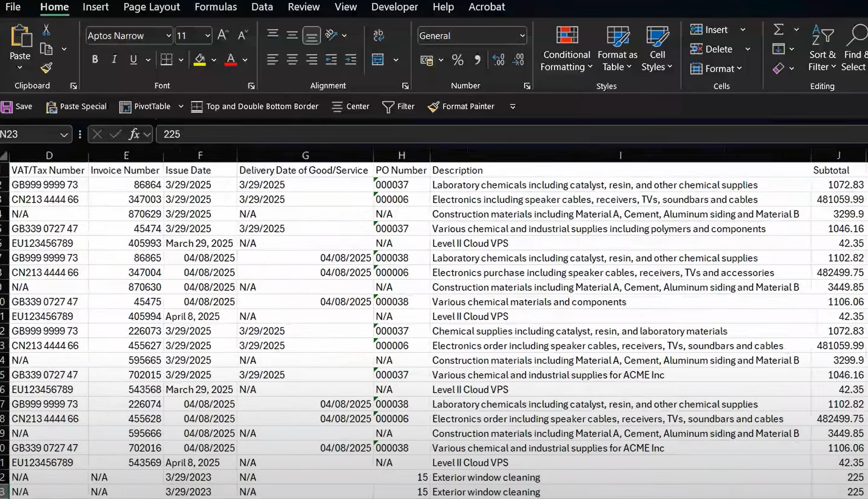The width and height of the screenshot is (868, 499).
Task: Click inside the formula bar showing 225
Action: tap(320, 134)
